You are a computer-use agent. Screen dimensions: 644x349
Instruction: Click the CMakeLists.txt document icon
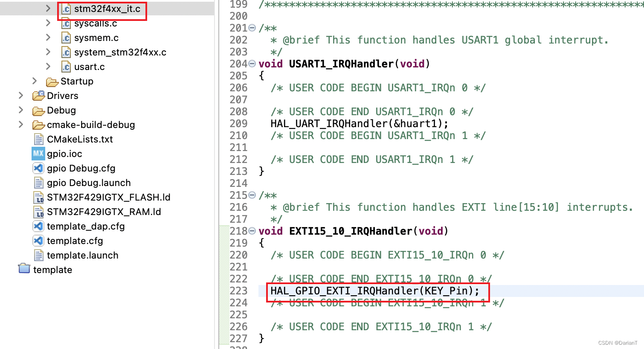[x=38, y=140]
